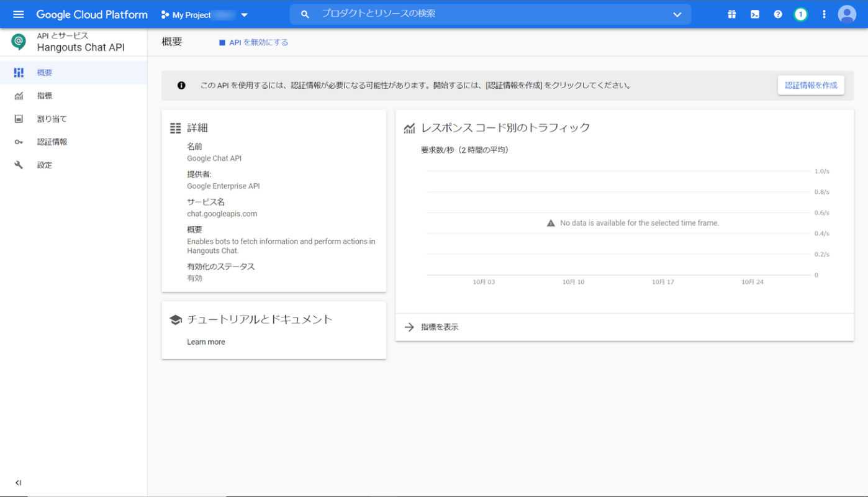
Task: Click the 詳細 card grid icon
Action: coord(175,128)
